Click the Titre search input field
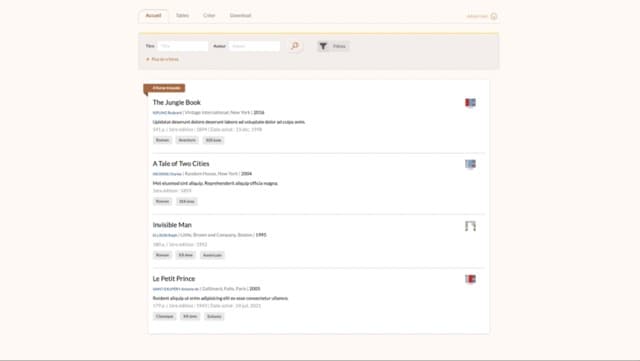This screenshot has width=640, height=361. [183, 46]
